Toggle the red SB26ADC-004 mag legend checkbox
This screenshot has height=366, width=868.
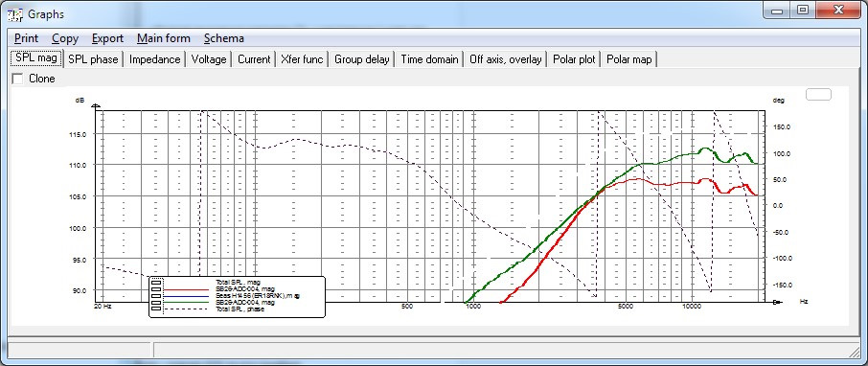point(156,289)
